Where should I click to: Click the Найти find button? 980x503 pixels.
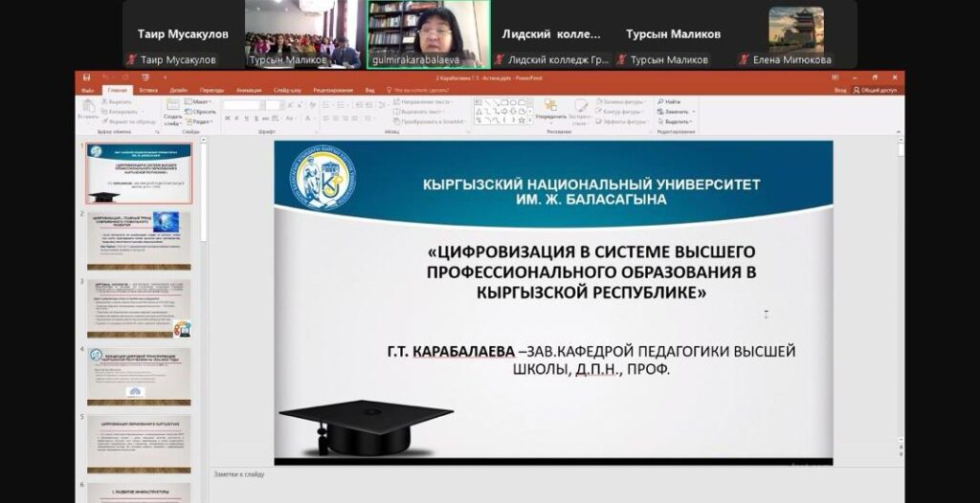(x=669, y=102)
